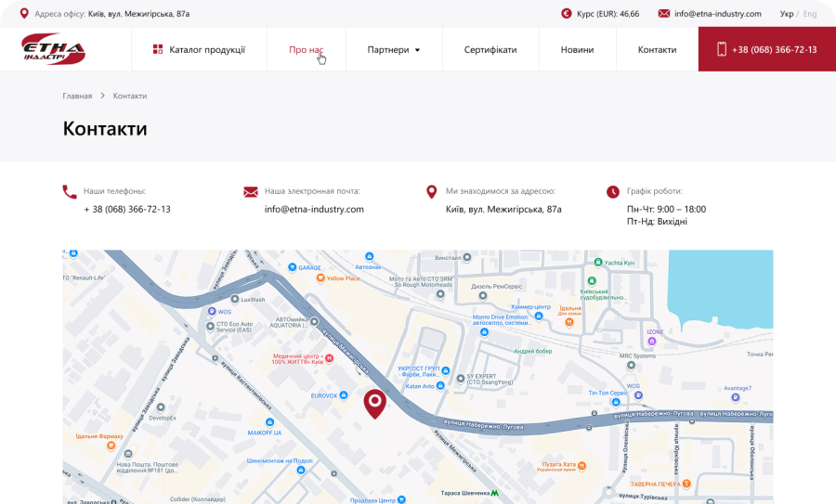This screenshot has height=504, width=836.
Task: Click the Медичний центр 100% ЖИТТЯ marker
Action: [330, 358]
